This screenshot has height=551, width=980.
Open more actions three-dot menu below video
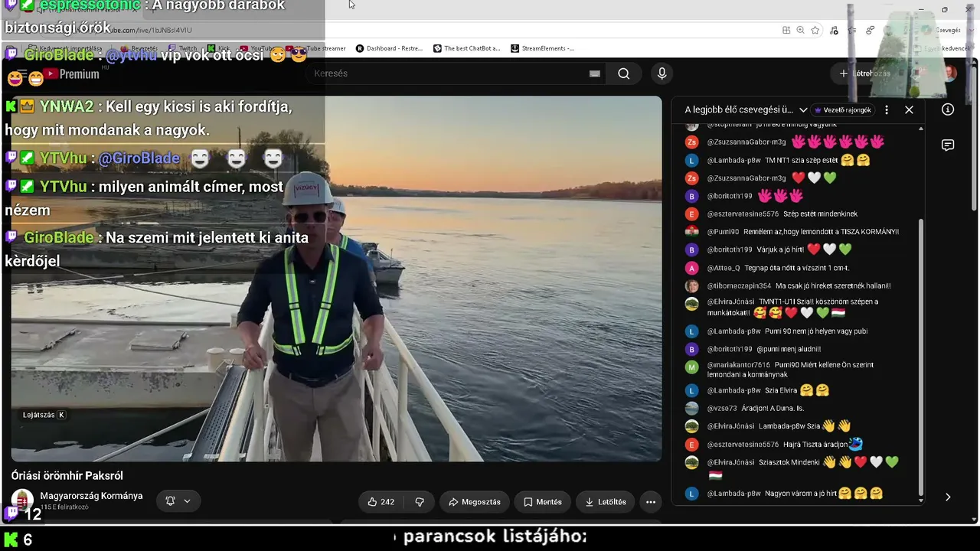[651, 502]
